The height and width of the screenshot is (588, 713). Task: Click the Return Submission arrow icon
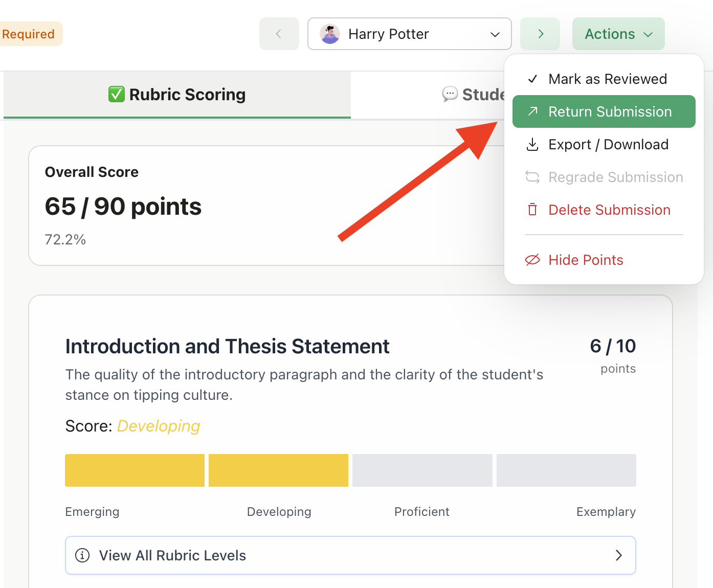(x=532, y=111)
